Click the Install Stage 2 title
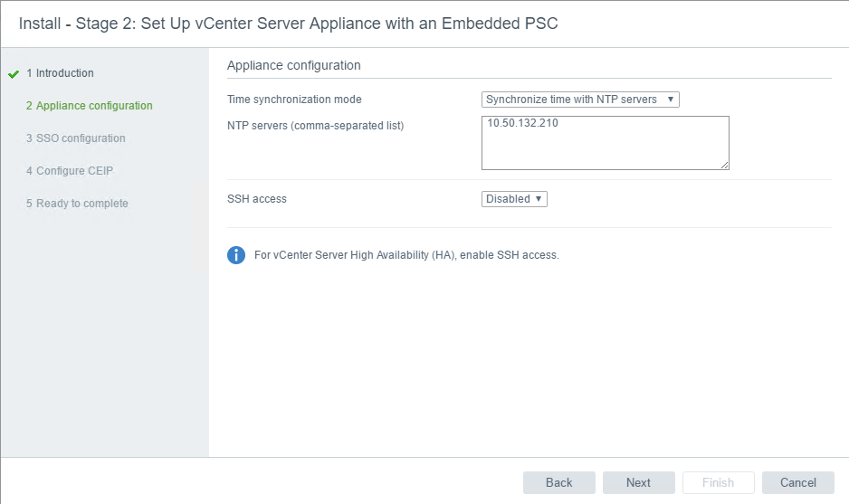849x504 pixels. point(288,24)
